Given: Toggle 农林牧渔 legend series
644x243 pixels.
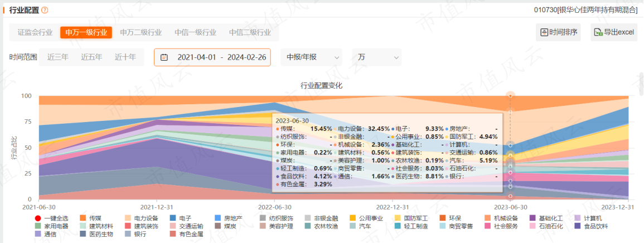Looking at the screenshot, I should 322,226.
